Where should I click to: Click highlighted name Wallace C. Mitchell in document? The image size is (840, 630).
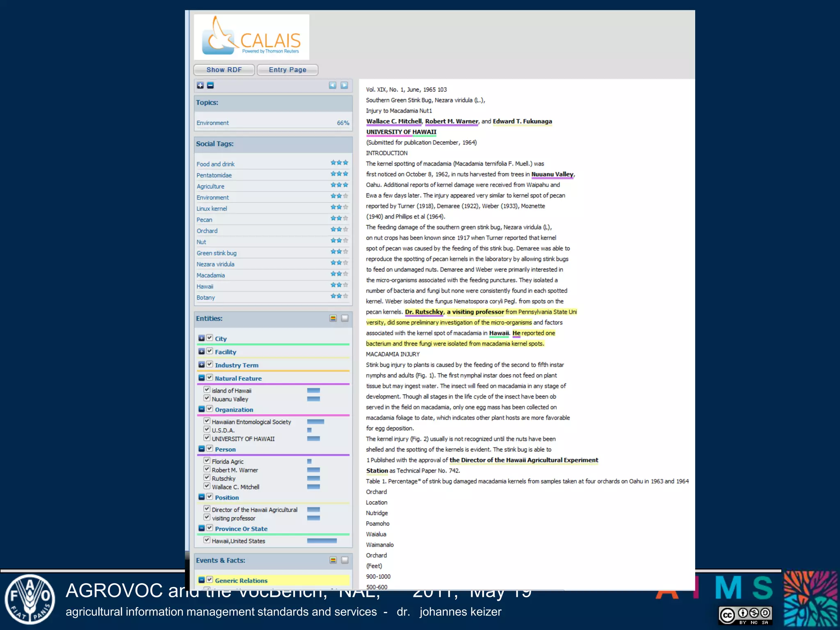pyautogui.click(x=394, y=121)
